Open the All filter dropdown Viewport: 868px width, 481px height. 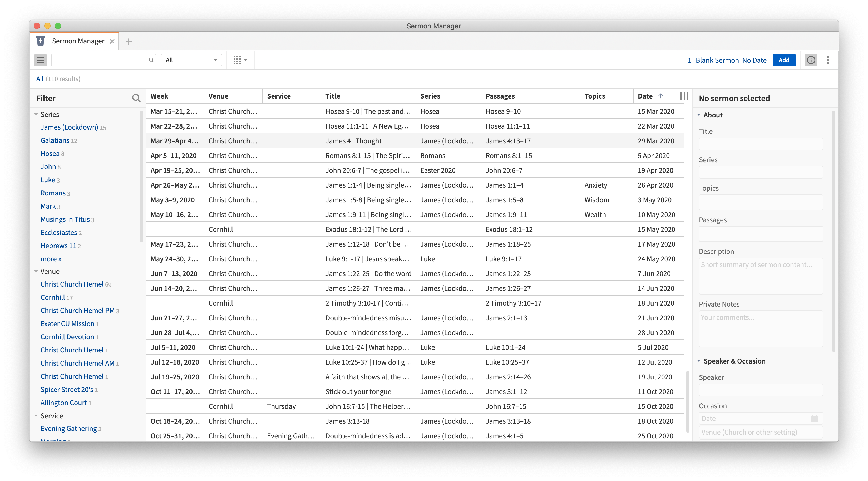click(191, 60)
